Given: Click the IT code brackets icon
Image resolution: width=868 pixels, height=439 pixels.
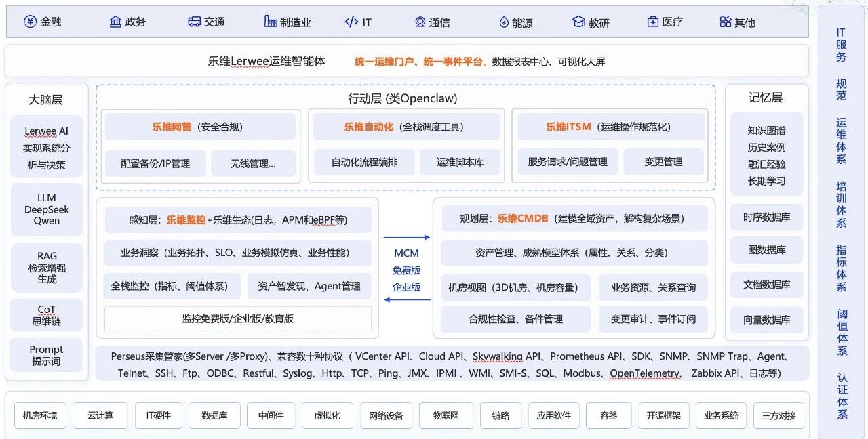Looking at the screenshot, I should 351,22.
